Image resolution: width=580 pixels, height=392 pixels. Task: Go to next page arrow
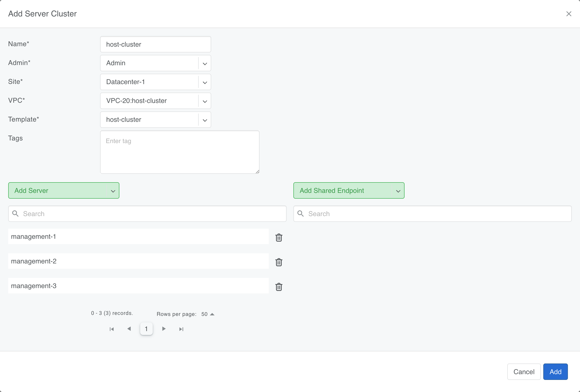point(164,329)
